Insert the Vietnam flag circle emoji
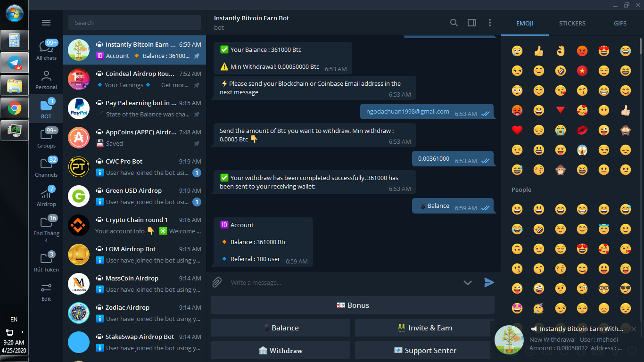 [x=582, y=71]
